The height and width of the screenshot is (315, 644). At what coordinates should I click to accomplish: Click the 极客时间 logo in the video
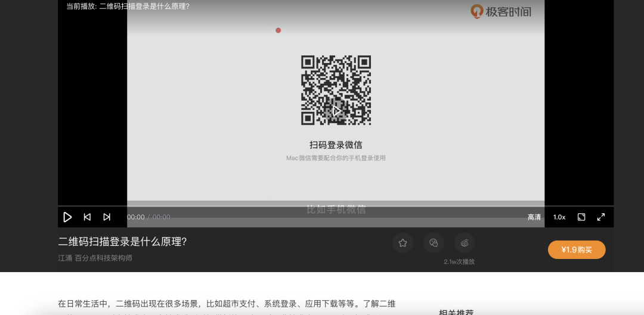click(501, 11)
